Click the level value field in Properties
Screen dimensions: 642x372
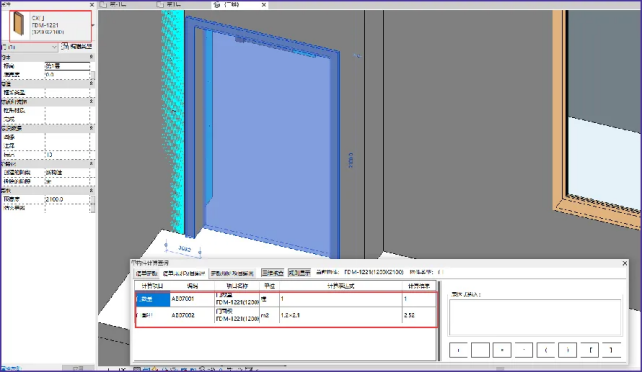tap(67, 66)
